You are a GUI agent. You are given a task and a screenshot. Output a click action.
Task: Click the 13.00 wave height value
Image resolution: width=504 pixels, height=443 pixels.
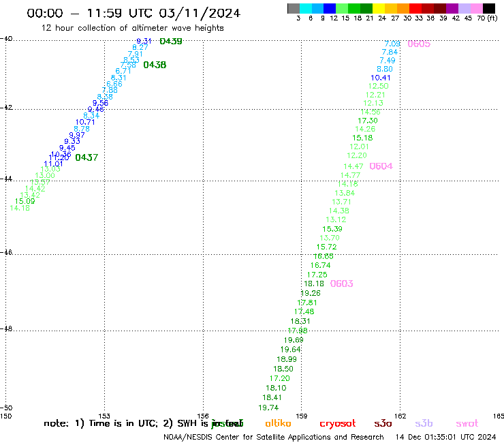[45, 176]
